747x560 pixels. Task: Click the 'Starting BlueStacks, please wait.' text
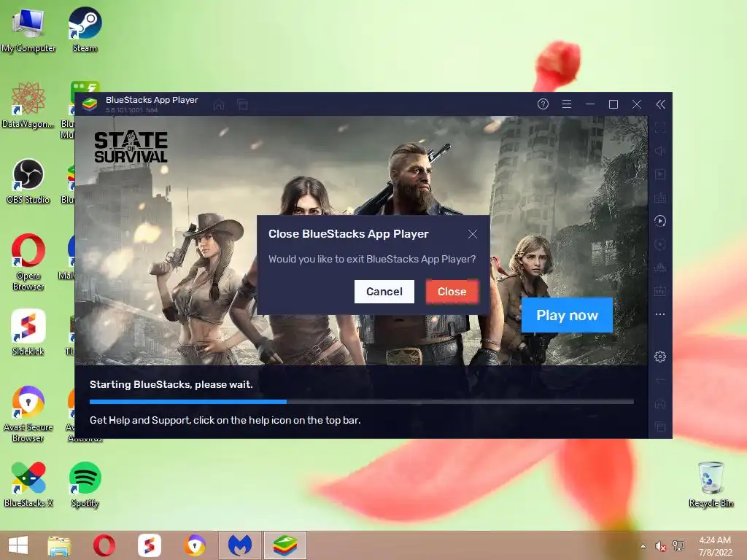pyautogui.click(x=171, y=384)
